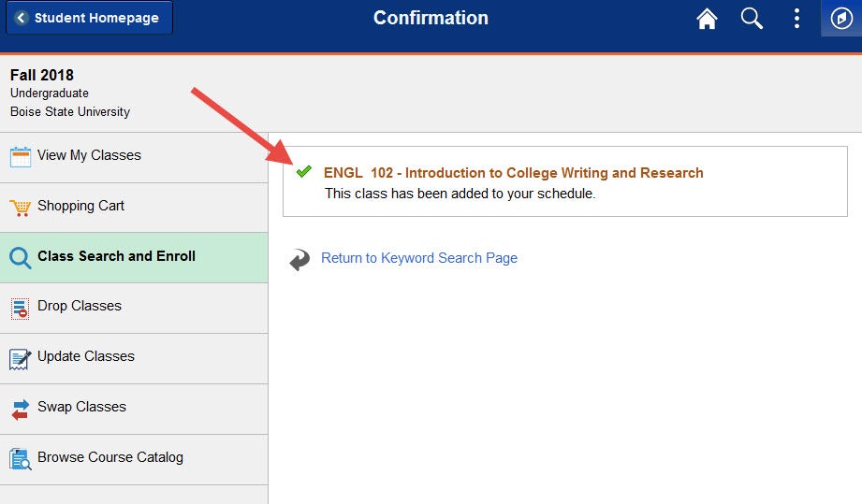Viewport: 862px width, 504px height.
Task: Go back to Student Homepage
Action: 89,18
